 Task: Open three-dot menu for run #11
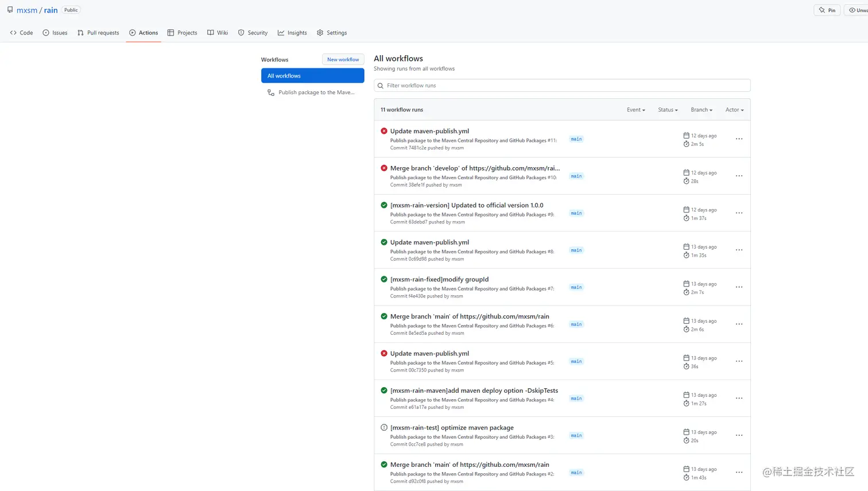click(739, 139)
